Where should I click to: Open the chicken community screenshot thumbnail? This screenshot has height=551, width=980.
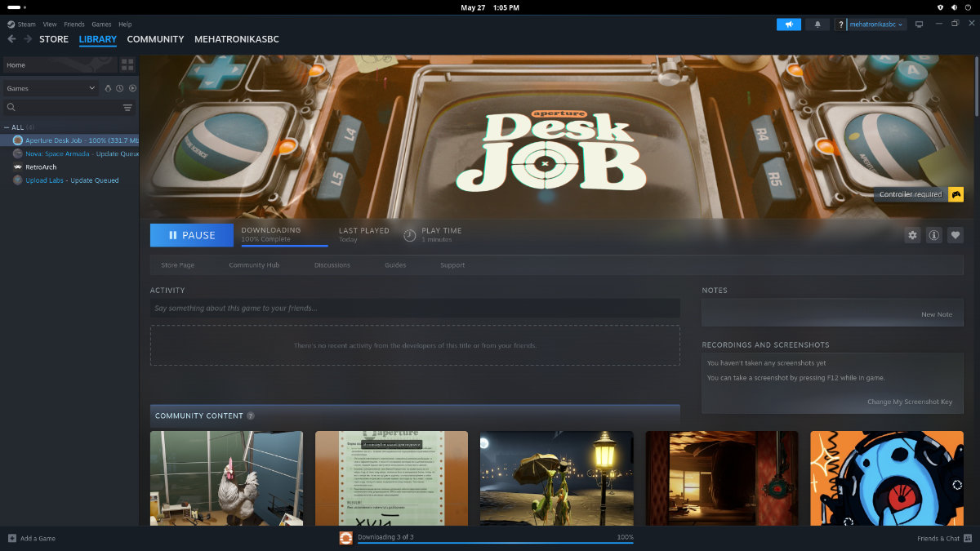(x=226, y=478)
